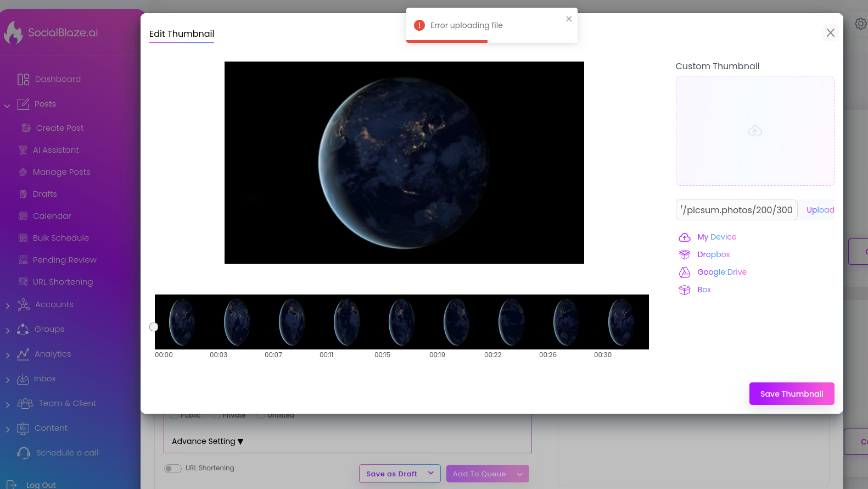Screen dimensions: 868x489
Task: Click the Google Drive triangle icon
Action: pyautogui.click(x=685, y=273)
